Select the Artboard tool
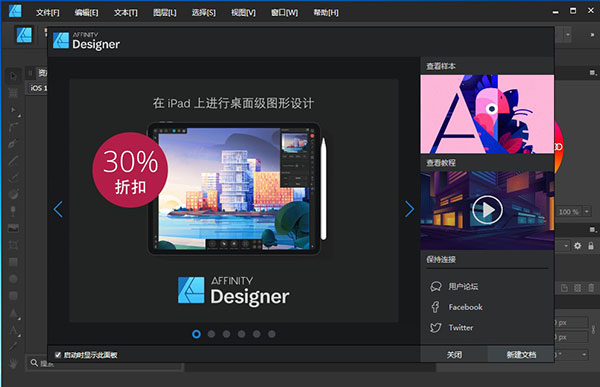Screen dimensions: 600x387 point(13,93)
